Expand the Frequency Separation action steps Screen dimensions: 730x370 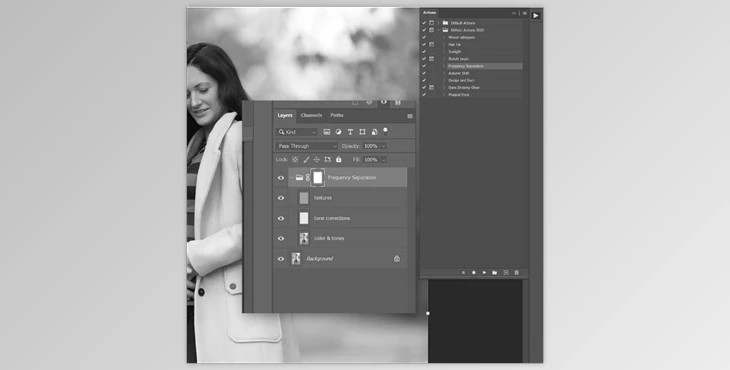[x=444, y=66]
